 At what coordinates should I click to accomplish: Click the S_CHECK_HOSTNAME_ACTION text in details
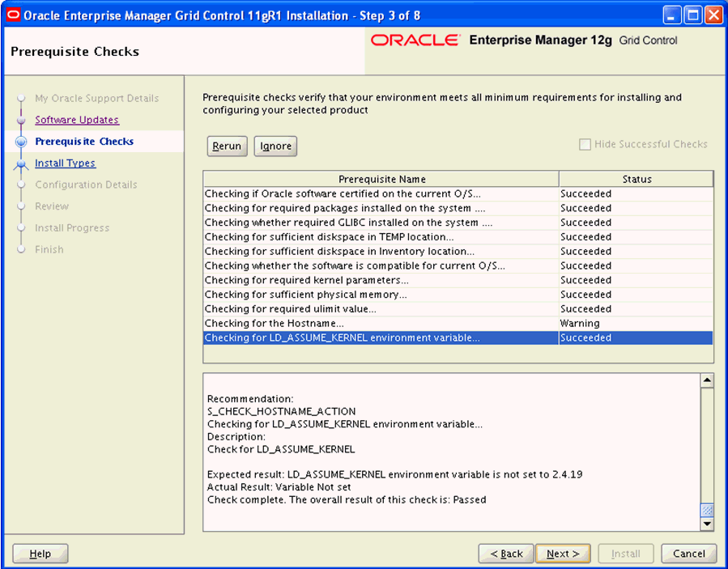click(281, 412)
